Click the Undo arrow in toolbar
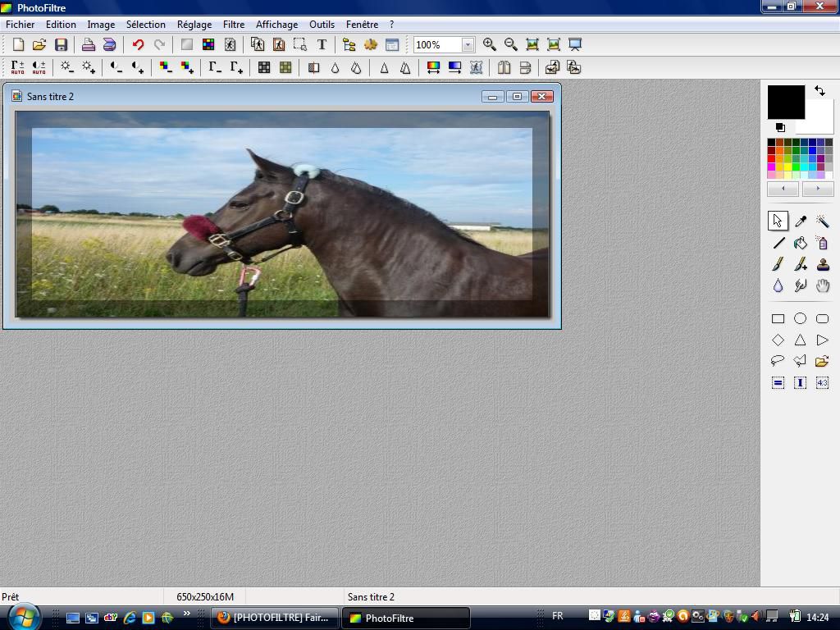The image size is (840, 630). coord(138,45)
